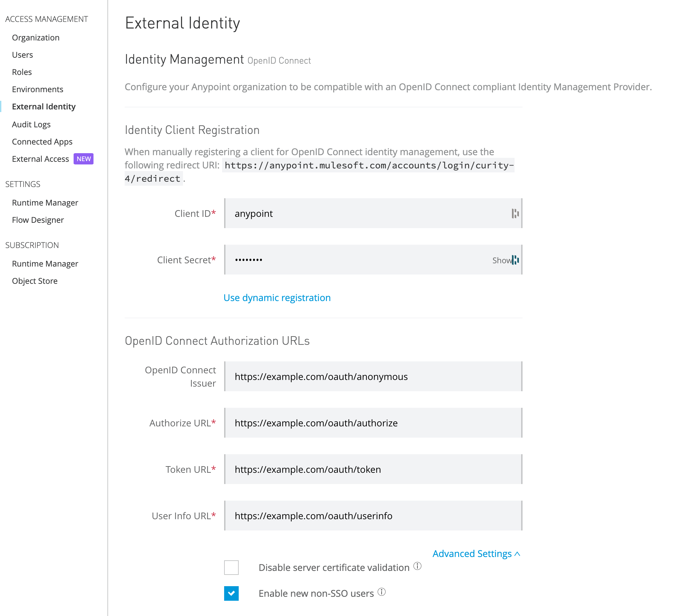The height and width of the screenshot is (616, 681).
Task: Copy the Client ID to clipboard
Action: pos(515,214)
